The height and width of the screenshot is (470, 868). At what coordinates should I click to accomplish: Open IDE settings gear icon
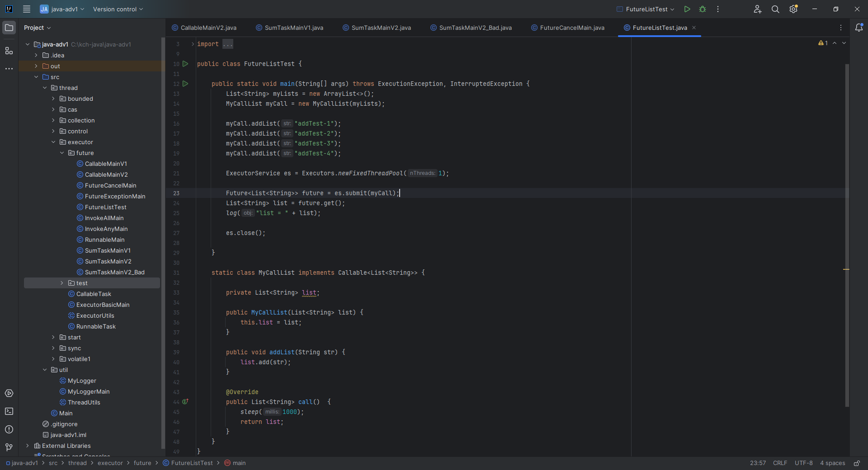click(x=793, y=9)
